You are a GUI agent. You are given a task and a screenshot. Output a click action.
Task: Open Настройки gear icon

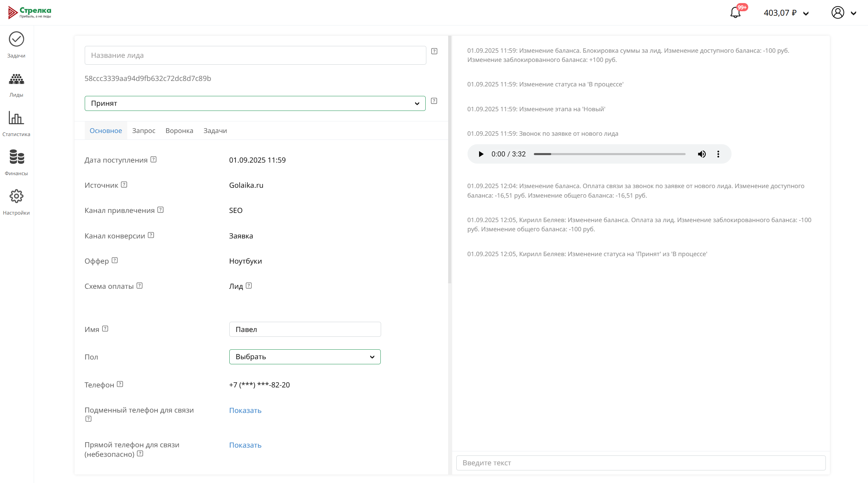pos(16,202)
